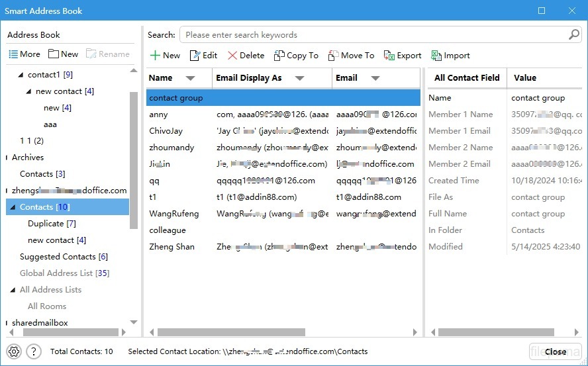The image size is (588, 366).
Task: Click the green plus New contact icon
Action: tap(155, 56)
